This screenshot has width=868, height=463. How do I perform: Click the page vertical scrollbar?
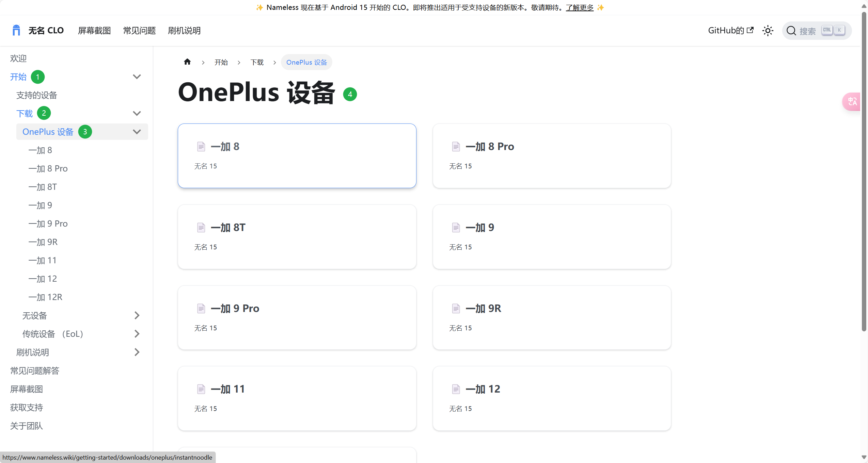864,170
